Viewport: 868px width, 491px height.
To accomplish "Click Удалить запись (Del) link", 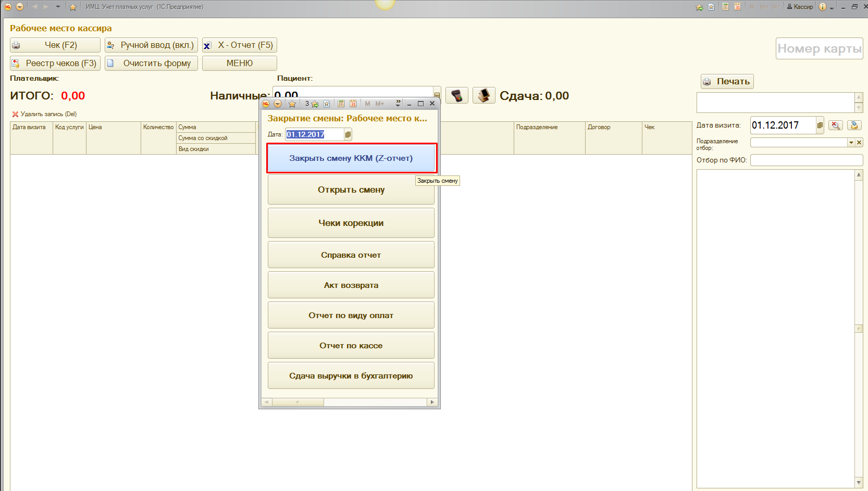I will pyautogui.click(x=45, y=114).
